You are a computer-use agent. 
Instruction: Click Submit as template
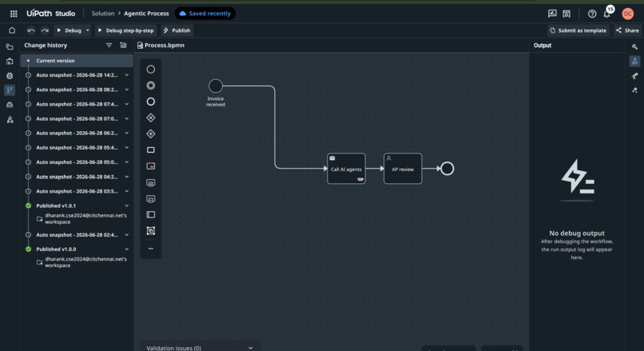(x=578, y=30)
